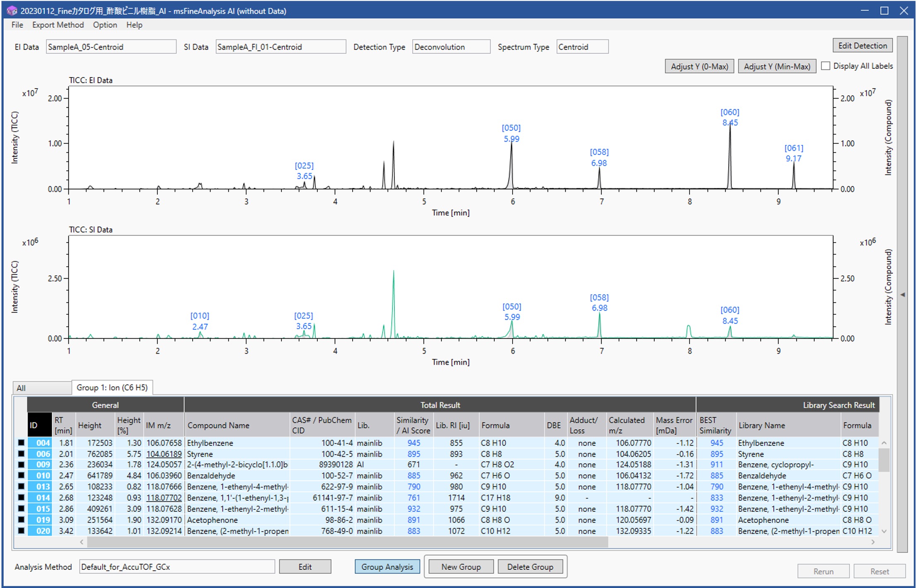Image resolution: width=917 pixels, height=588 pixels.
Task: Click the horizontal scrollbar left arrow
Action: [x=82, y=542]
